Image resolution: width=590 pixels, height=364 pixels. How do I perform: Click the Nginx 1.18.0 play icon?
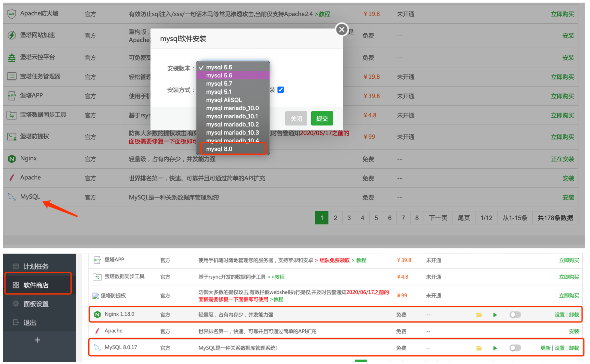click(x=495, y=315)
